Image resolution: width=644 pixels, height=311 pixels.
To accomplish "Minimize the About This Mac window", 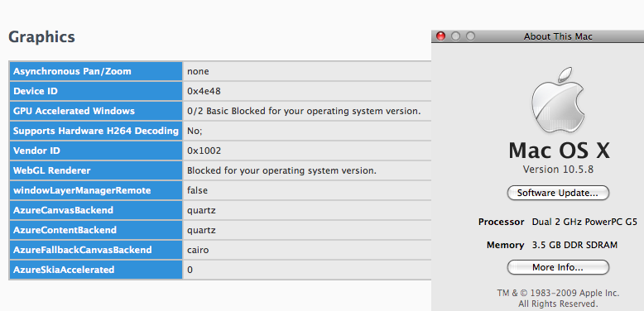I will [x=455, y=36].
